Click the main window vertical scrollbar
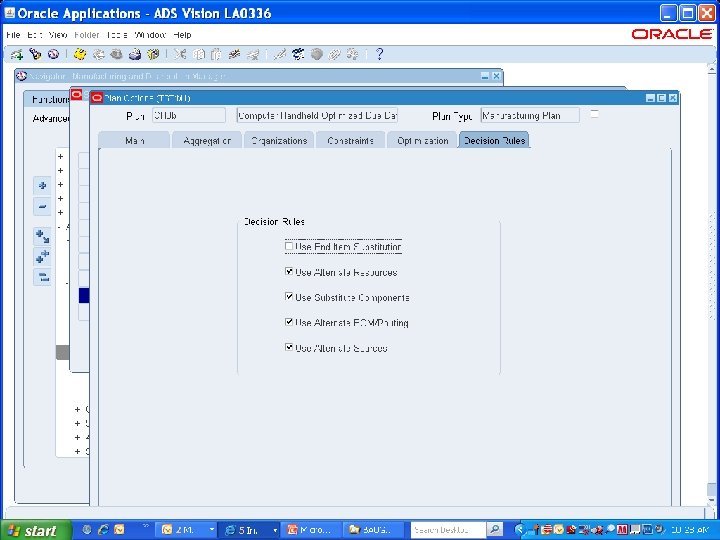 click(x=711, y=284)
